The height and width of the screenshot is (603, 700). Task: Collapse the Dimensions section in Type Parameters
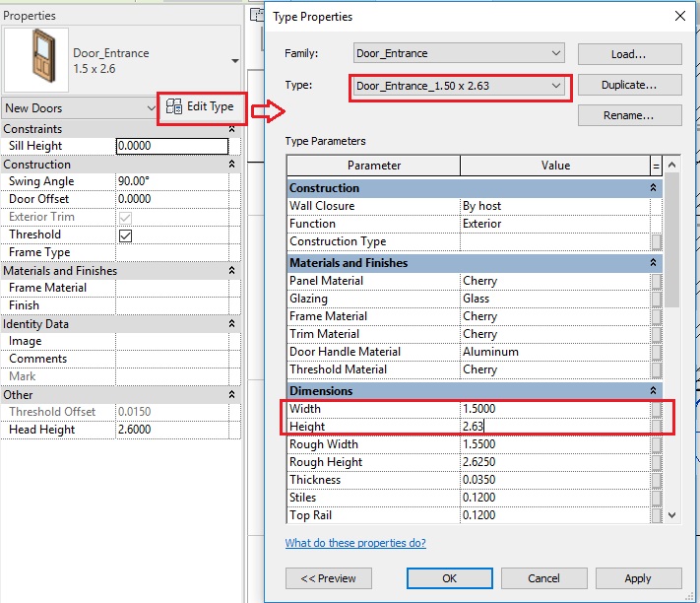click(x=653, y=391)
